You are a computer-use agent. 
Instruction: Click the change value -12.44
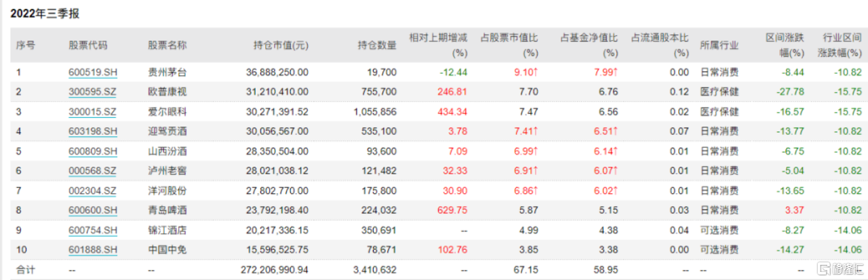[454, 72]
